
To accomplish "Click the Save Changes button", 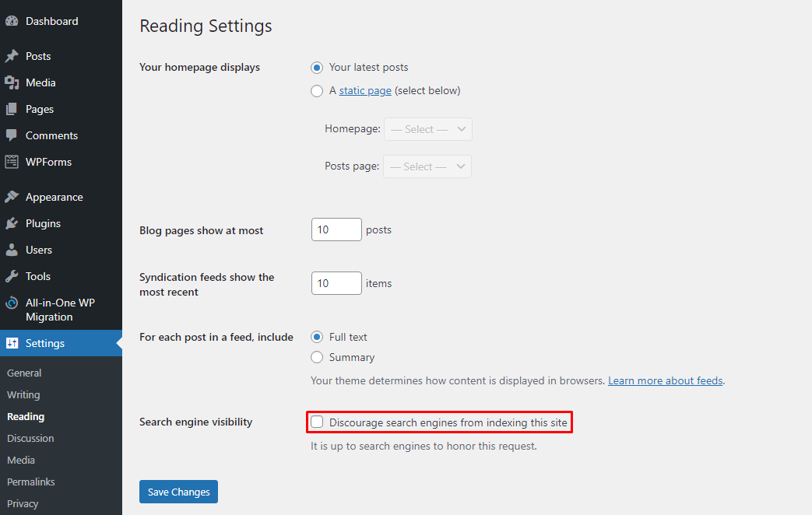I will (178, 492).
